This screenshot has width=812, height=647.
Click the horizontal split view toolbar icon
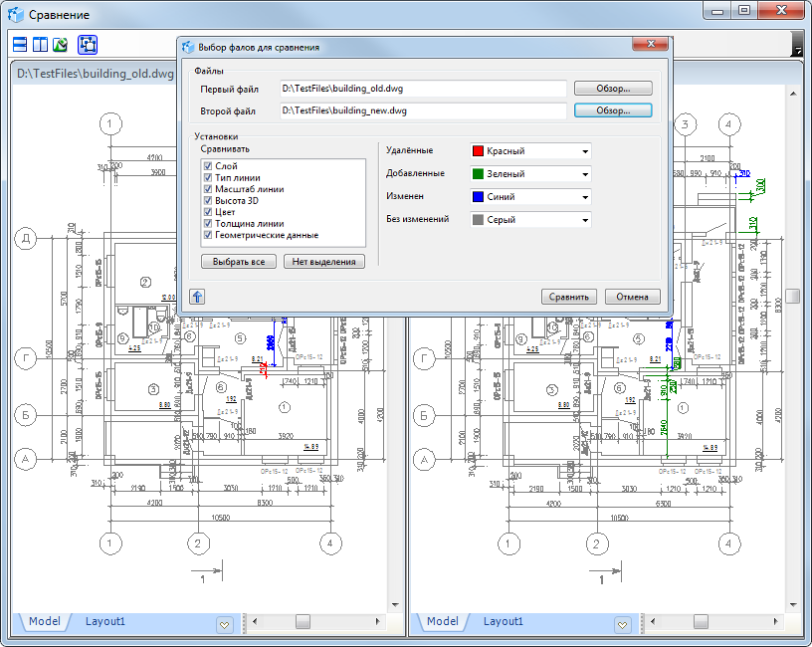20,45
